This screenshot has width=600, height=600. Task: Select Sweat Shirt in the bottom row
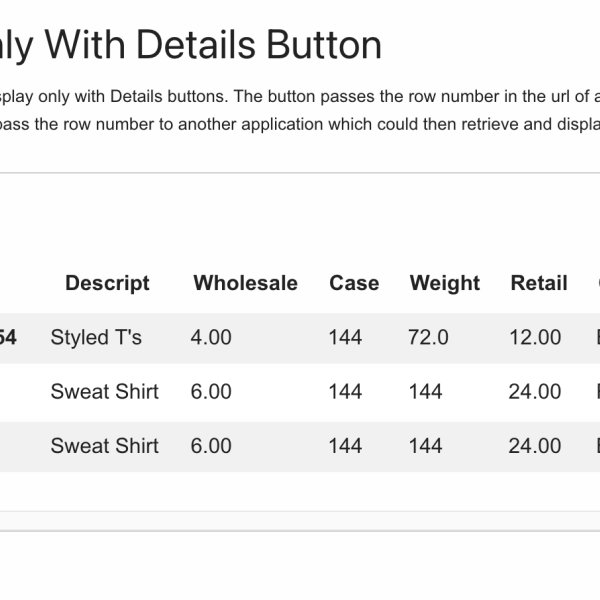(104, 446)
